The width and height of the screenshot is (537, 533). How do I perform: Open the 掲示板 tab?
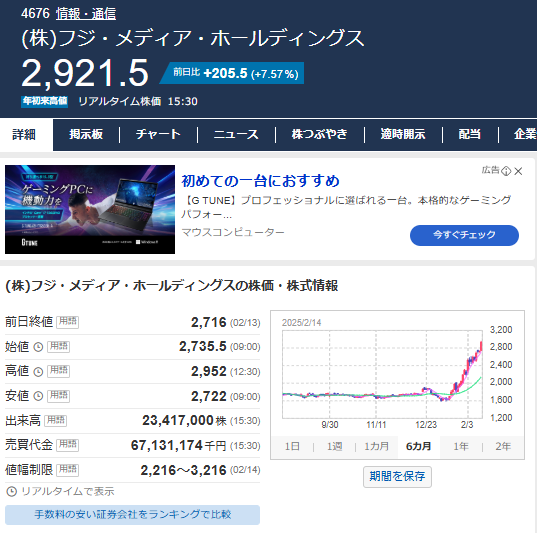tap(86, 134)
